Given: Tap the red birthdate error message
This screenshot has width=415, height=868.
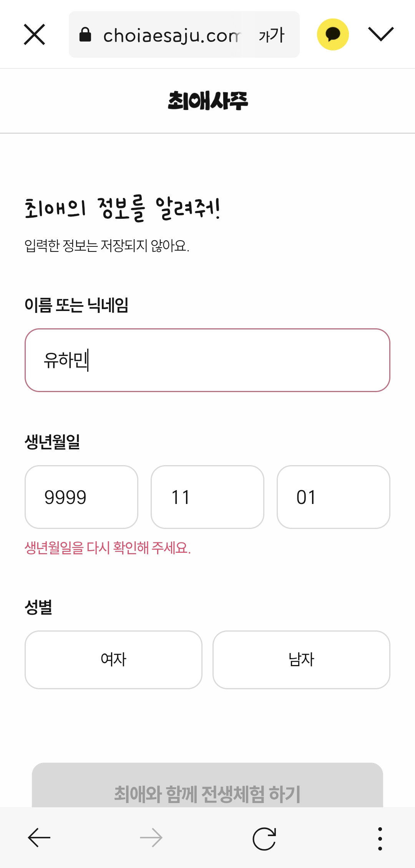Looking at the screenshot, I should click(108, 548).
